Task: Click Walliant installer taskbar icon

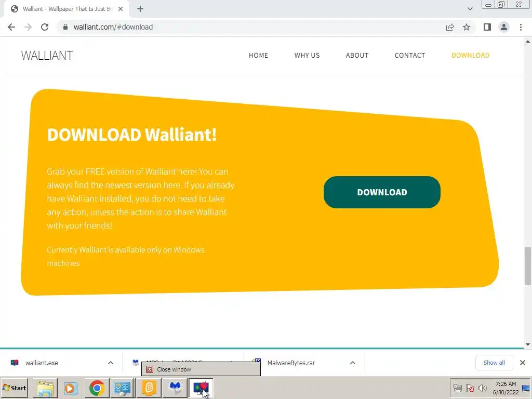Action: (201, 388)
